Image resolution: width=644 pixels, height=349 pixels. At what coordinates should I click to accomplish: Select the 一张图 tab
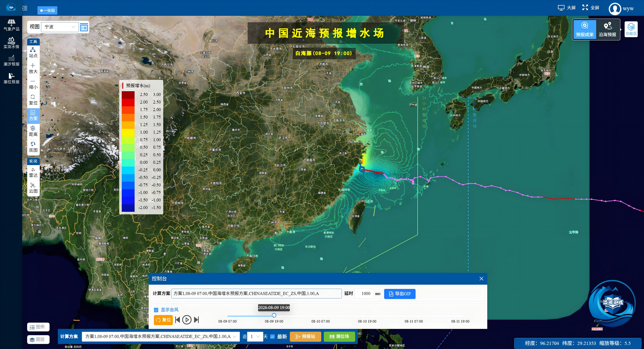[47, 10]
